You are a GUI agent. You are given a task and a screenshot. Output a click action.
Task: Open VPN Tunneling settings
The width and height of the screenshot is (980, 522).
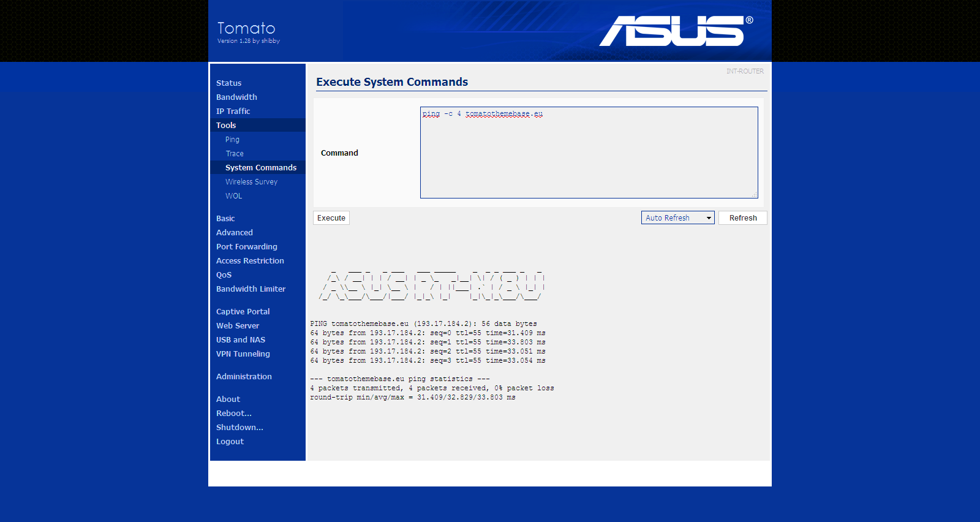243,354
